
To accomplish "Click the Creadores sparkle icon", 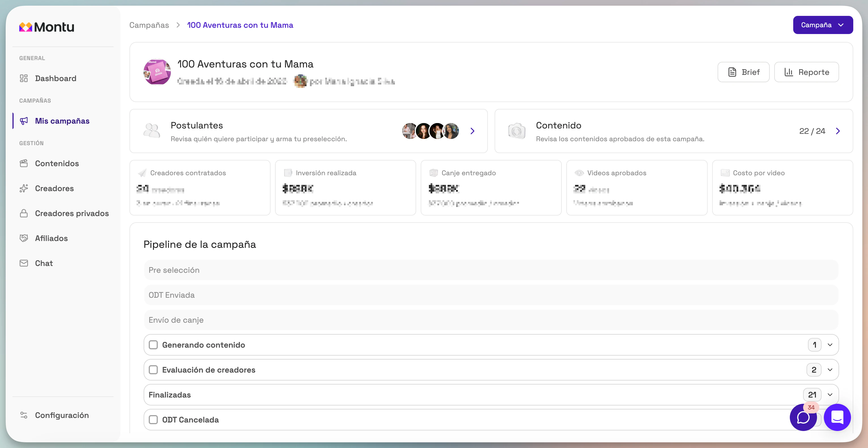I will (x=24, y=188).
